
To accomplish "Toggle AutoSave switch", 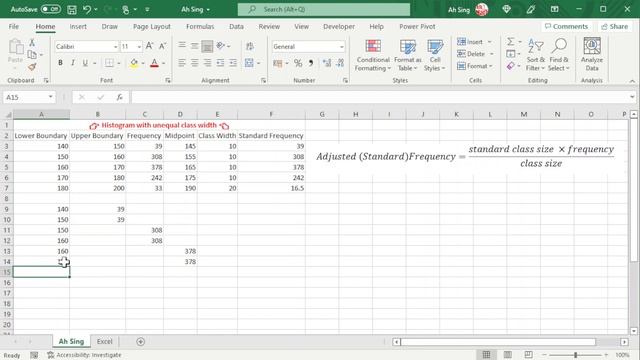I will (x=51, y=9).
